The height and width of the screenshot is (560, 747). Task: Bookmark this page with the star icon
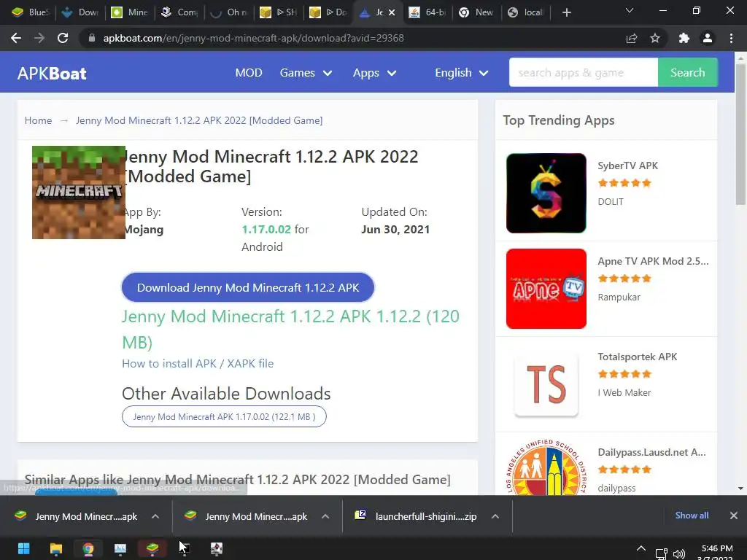[655, 38]
